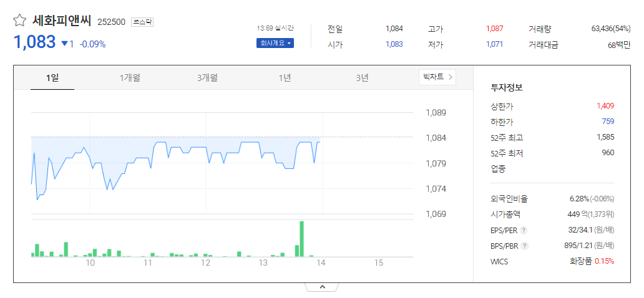The image size is (644, 298).
Task: Click the 시가총액 value 449 억
Action: (x=577, y=214)
